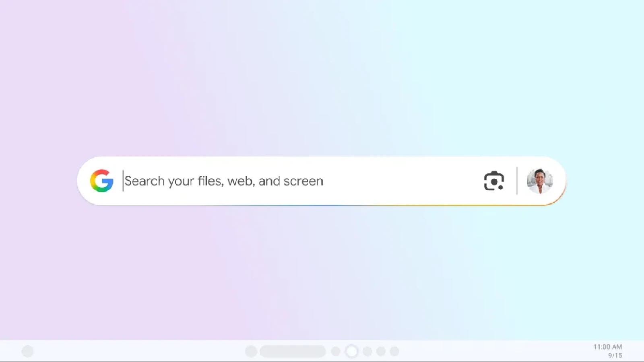Click the blank search field area before the Lens icon
The width and height of the screenshot is (644, 362).
point(402,181)
